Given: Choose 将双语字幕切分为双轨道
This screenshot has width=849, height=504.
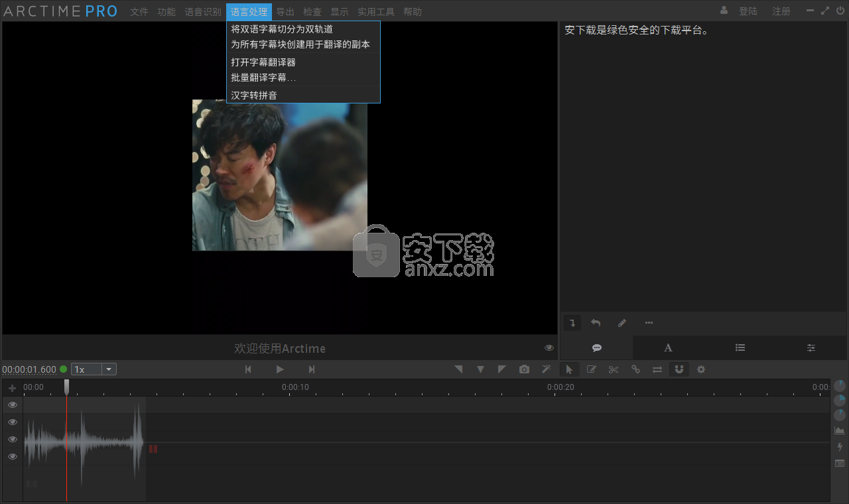Looking at the screenshot, I should tap(303, 29).
